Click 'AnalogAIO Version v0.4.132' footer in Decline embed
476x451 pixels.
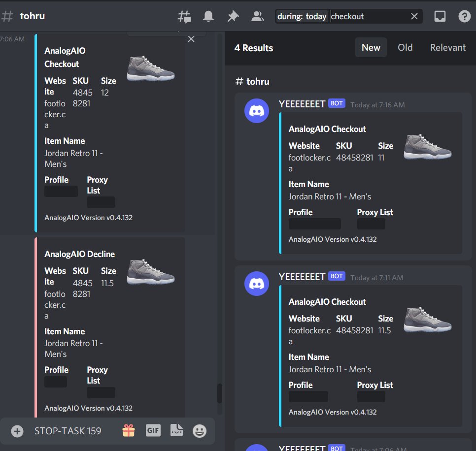pyautogui.click(x=88, y=408)
